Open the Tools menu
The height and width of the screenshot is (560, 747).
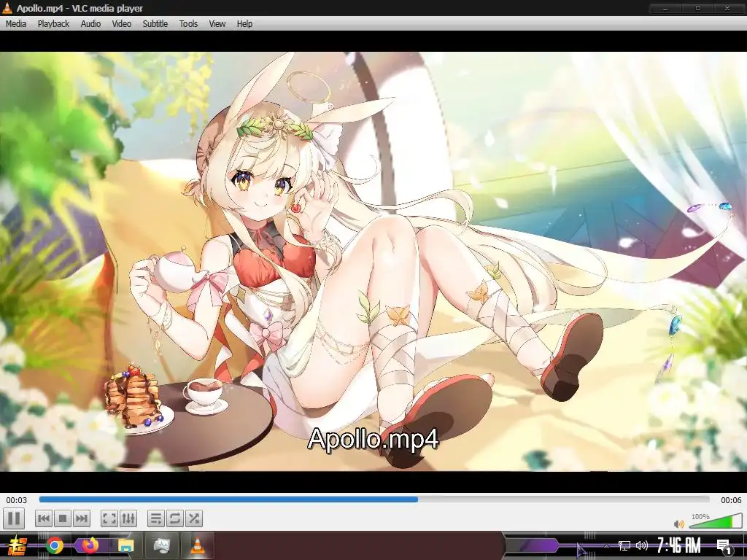pos(188,24)
